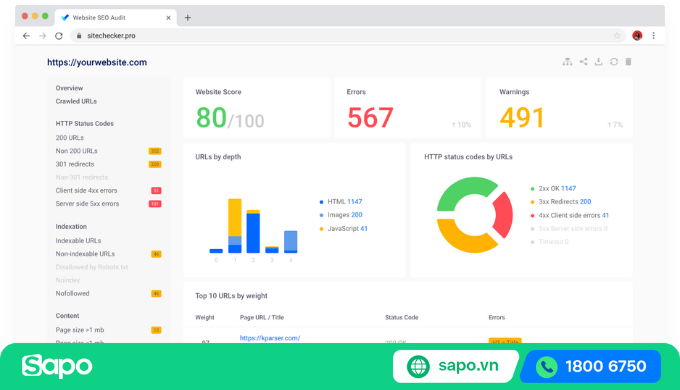The height and width of the screenshot is (390, 680).
Task: Bookmark the page with the star icon
Action: point(617,36)
